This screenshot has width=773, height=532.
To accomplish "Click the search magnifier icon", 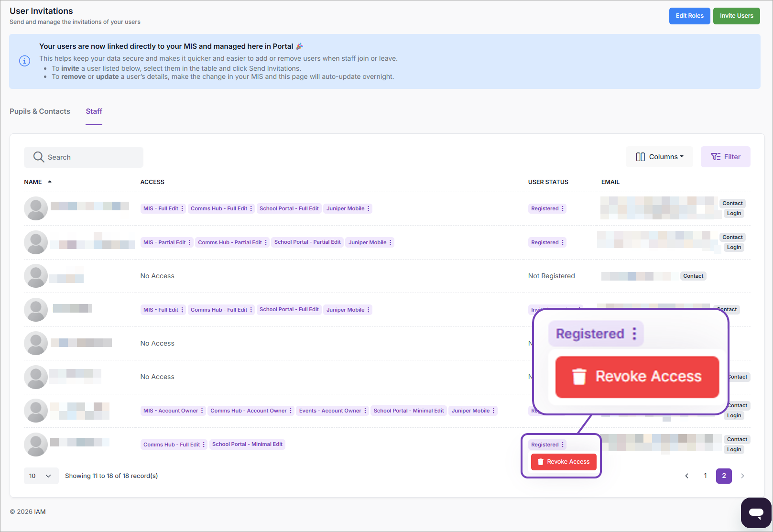I will click(x=38, y=157).
